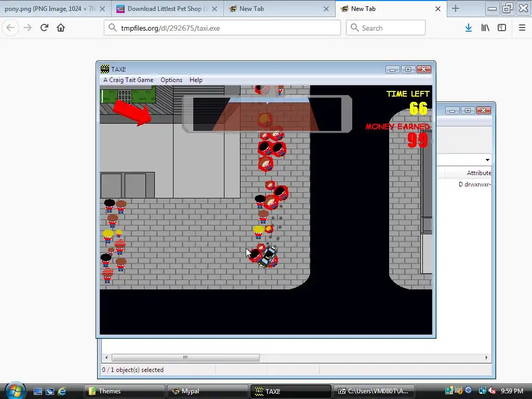Image resolution: width=532 pixels, height=399 pixels.
Task: Select the D drwxrwxr- attribute row
Action: click(x=475, y=184)
